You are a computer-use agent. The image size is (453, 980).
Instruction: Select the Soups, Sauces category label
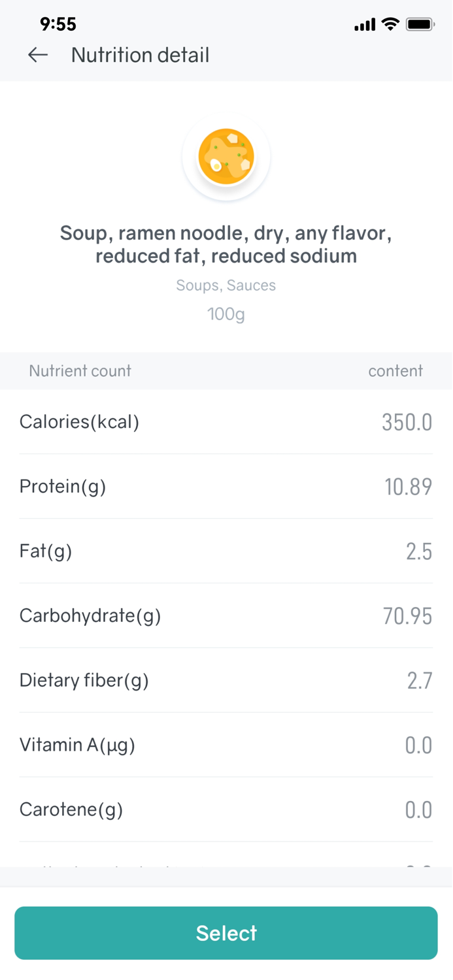pos(226,285)
